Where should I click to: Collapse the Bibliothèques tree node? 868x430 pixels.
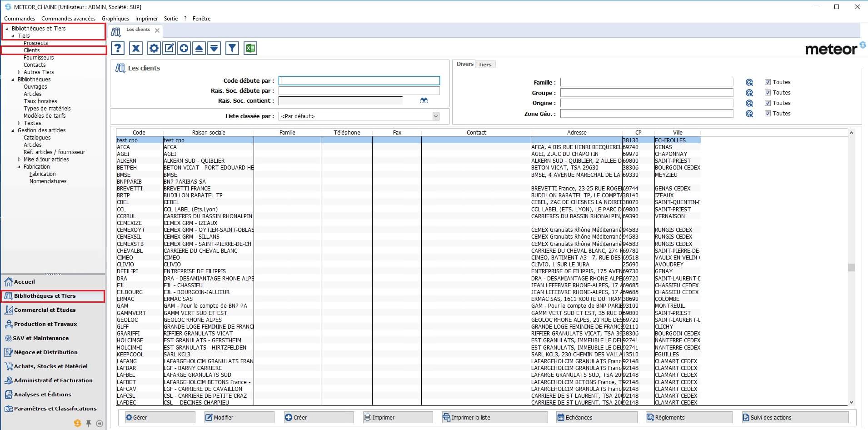coord(13,80)
